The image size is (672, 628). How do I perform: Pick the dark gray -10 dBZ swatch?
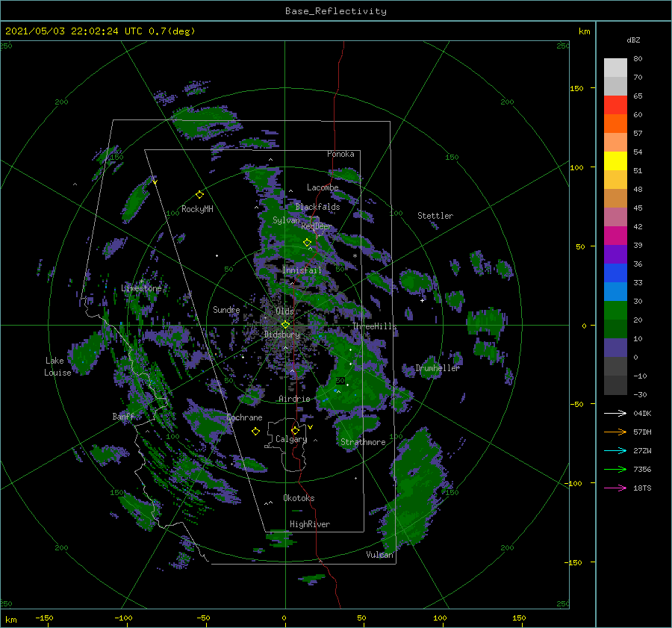tap(615, 385)
